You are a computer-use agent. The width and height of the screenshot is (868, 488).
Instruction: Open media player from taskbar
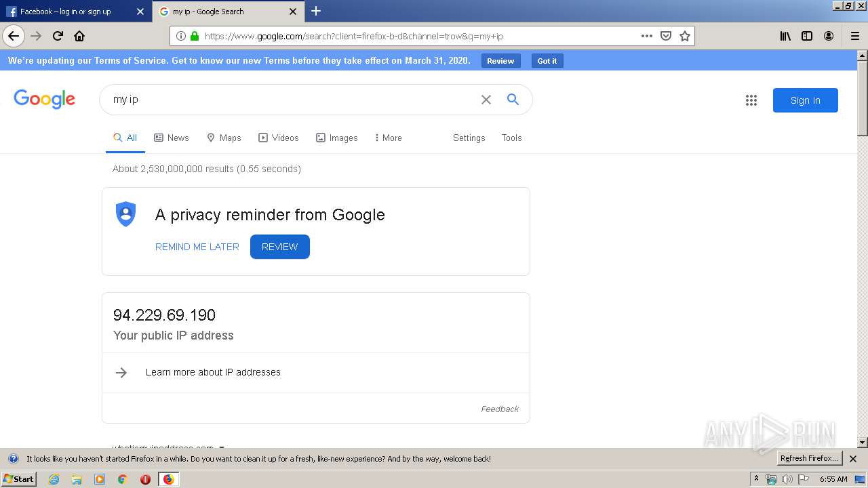100,479
